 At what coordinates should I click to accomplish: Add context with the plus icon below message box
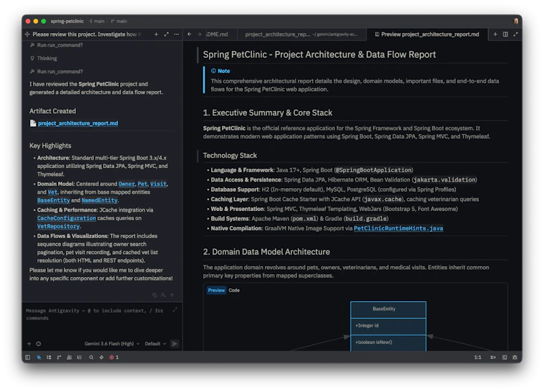tap(29, 344)
